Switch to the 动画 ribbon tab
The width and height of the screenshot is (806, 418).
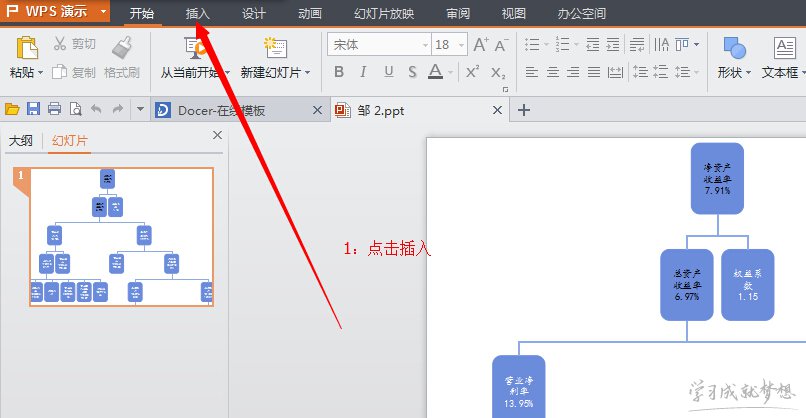tap(310, 13)
